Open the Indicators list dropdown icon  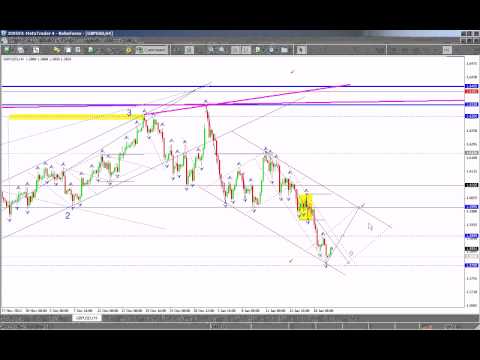(x=258, y=50)
